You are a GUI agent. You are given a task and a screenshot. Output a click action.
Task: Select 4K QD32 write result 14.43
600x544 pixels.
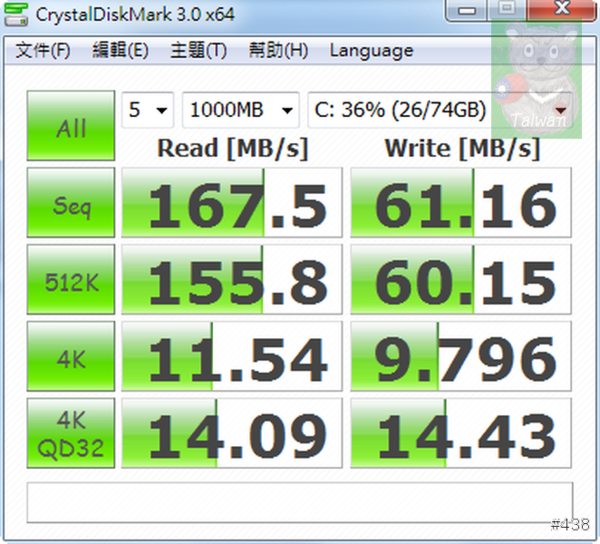pos(461,433)
